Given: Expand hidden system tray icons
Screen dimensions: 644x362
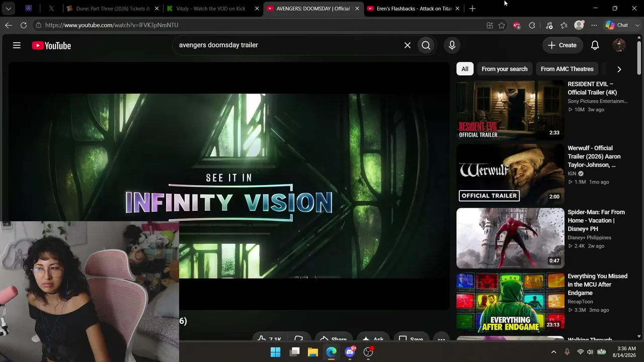Looking at the screenshot, I should click(554, 352).
